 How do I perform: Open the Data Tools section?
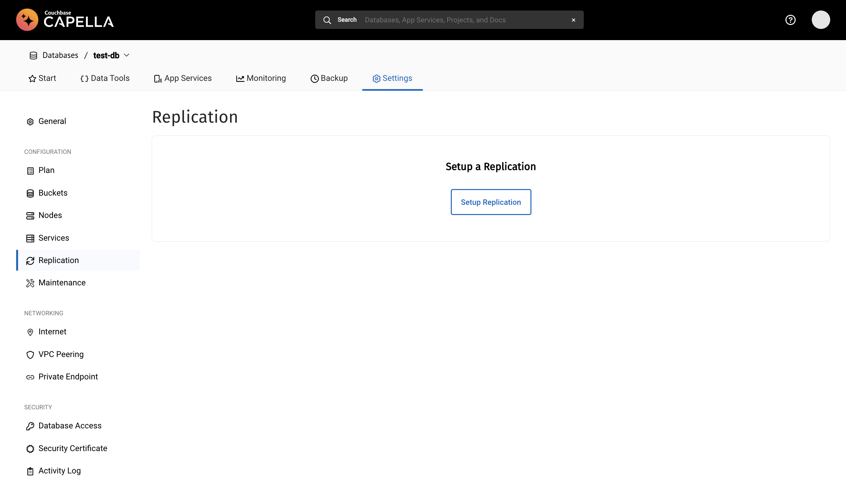pos(105,78)
